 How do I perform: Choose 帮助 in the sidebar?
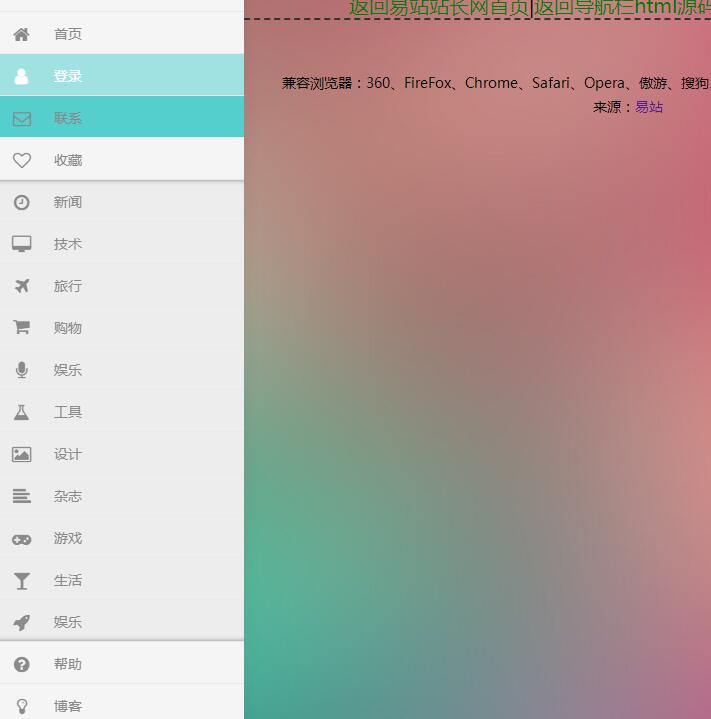click(122, 664)
